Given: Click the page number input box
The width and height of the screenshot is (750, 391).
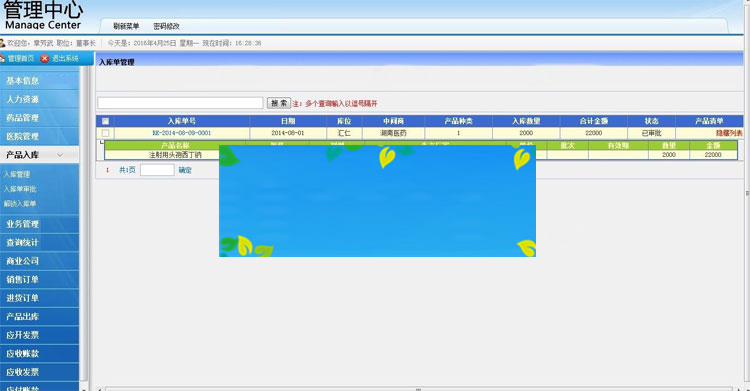Looking at the screenshot, I should point(157,170).
